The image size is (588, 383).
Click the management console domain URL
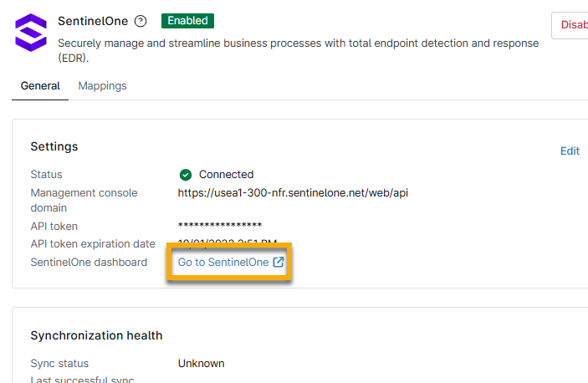click(293, 193)
